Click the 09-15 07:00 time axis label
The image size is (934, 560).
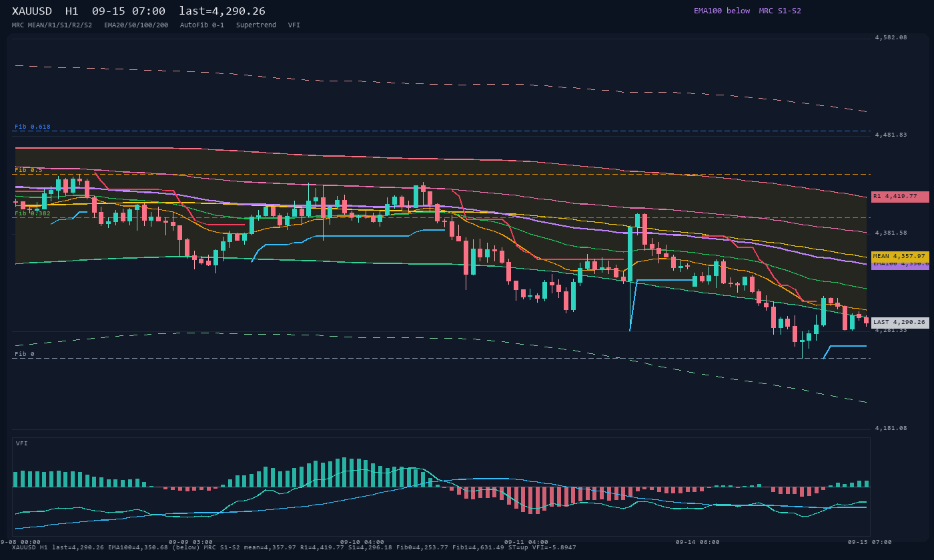coord(869,542)
